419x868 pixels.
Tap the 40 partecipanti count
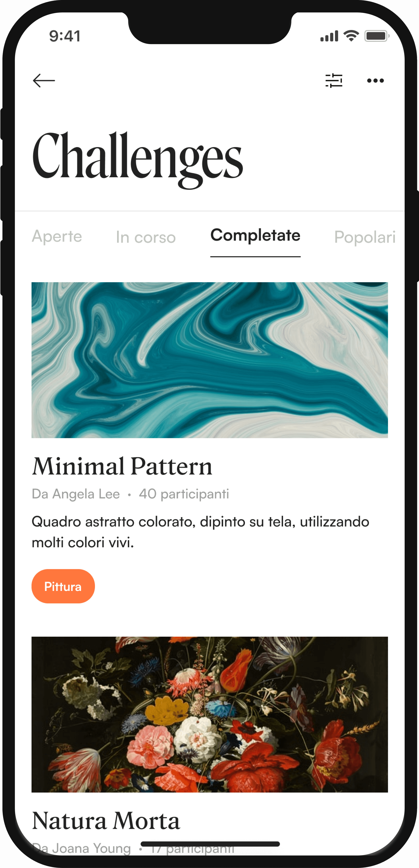(184, 494)
